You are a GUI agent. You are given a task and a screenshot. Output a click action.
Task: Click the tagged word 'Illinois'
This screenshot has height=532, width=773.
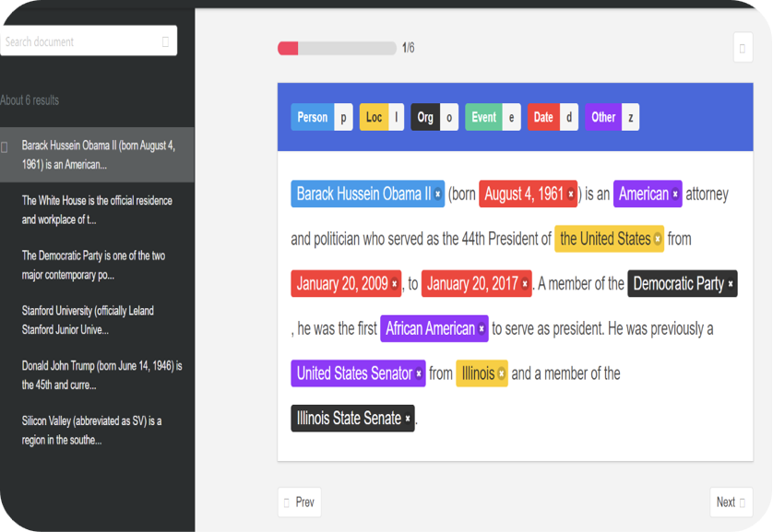pos(478,373)
